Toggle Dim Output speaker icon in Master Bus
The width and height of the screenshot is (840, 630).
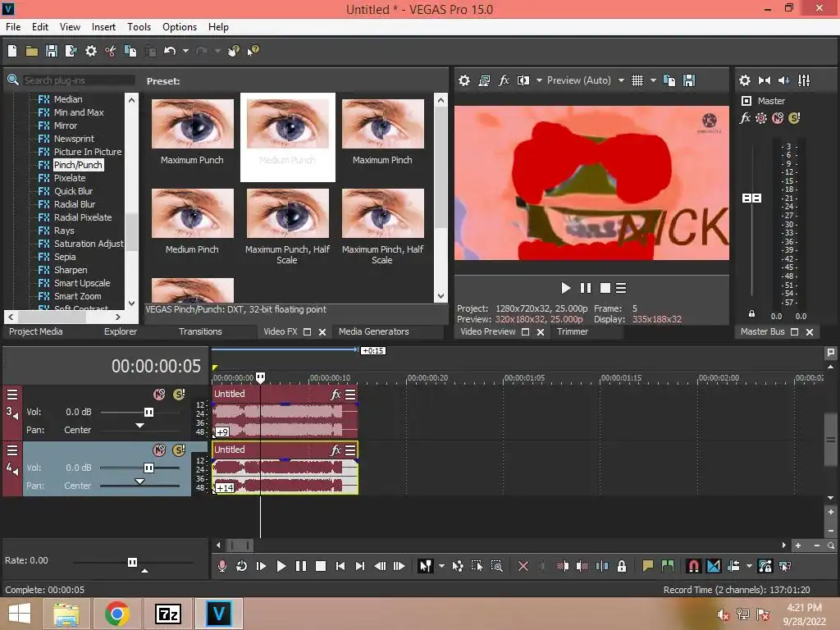pyautogui.click(x=783, y=80)
